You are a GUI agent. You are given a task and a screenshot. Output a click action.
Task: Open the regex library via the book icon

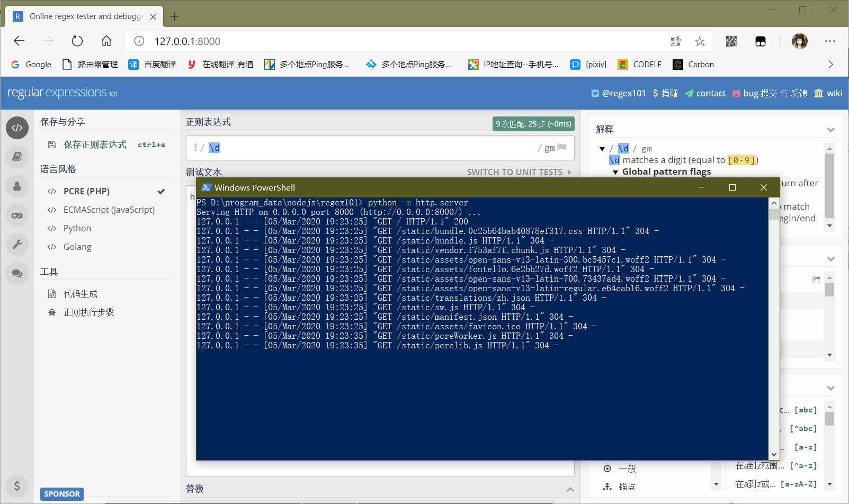(x=17, y=157)
